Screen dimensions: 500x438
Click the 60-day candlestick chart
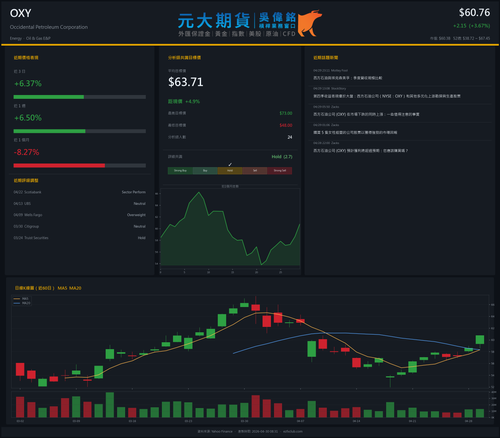pos(250,342)
